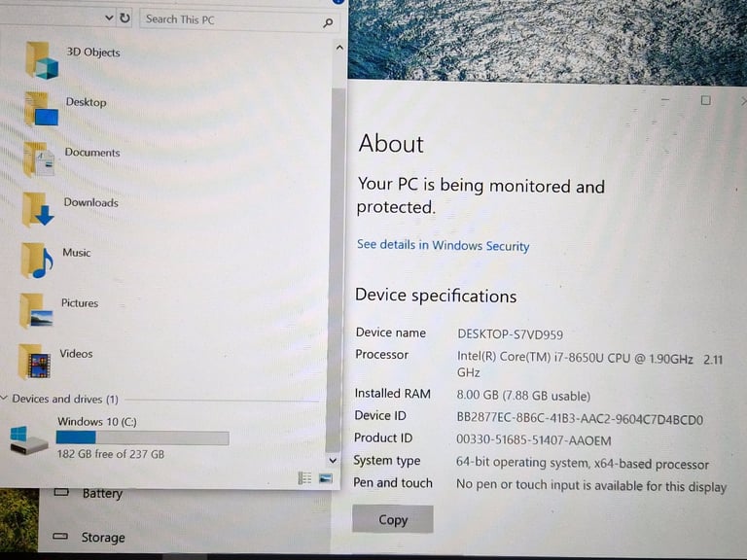Minimize the Settings window
This screenshot has height=560, width=747.
665,100
